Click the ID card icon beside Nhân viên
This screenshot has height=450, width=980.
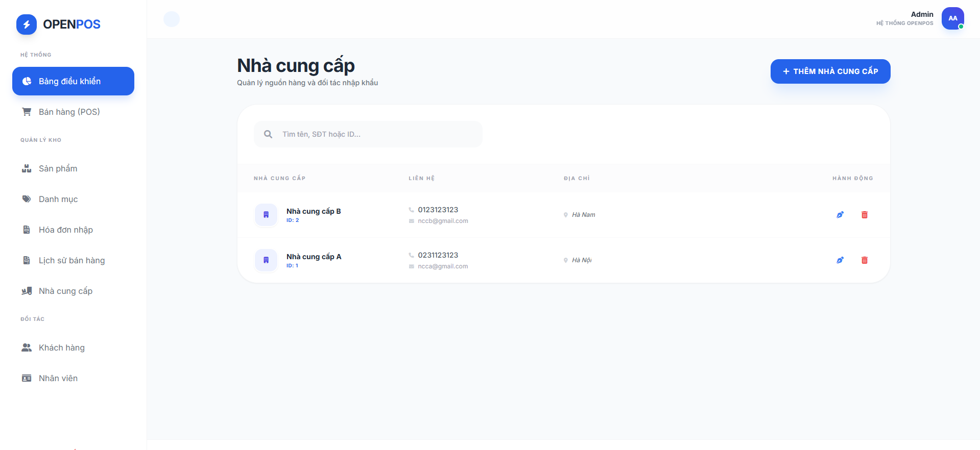27,378
